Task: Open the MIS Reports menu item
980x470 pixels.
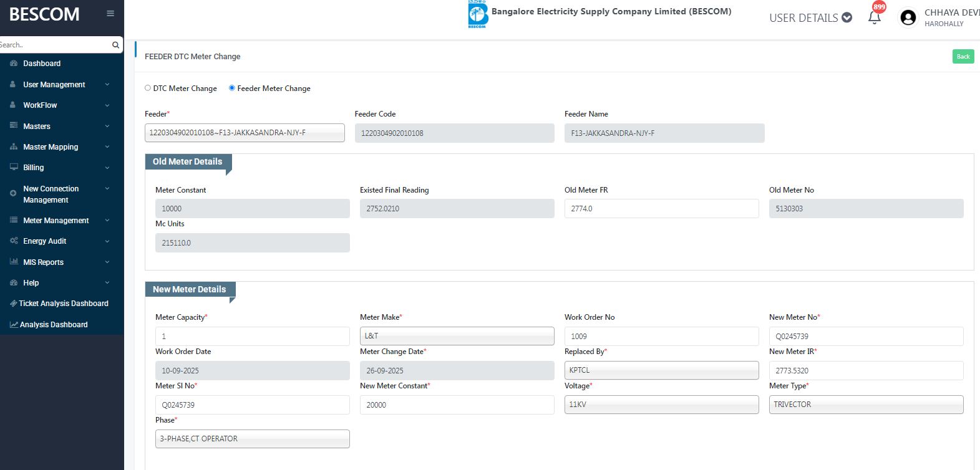Action: 44,262
